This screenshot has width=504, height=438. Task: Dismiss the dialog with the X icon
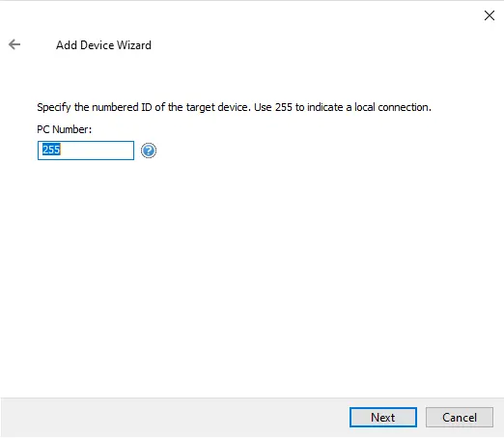tap(490, 15)
